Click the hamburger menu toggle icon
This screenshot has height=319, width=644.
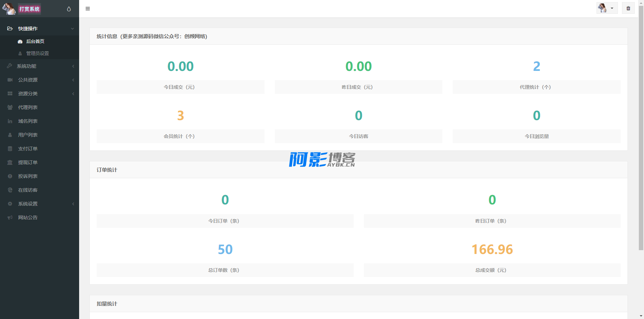click(x=88, y=9)
